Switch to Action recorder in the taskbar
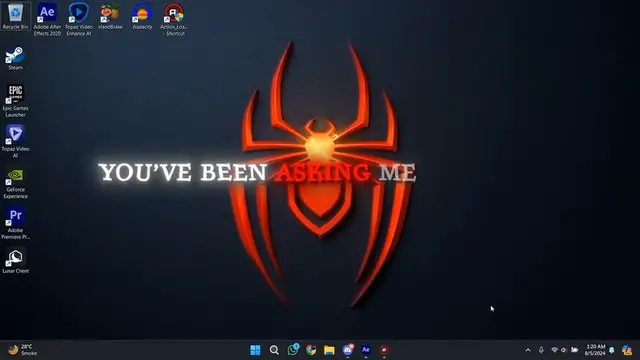 (x=384, y=350)
